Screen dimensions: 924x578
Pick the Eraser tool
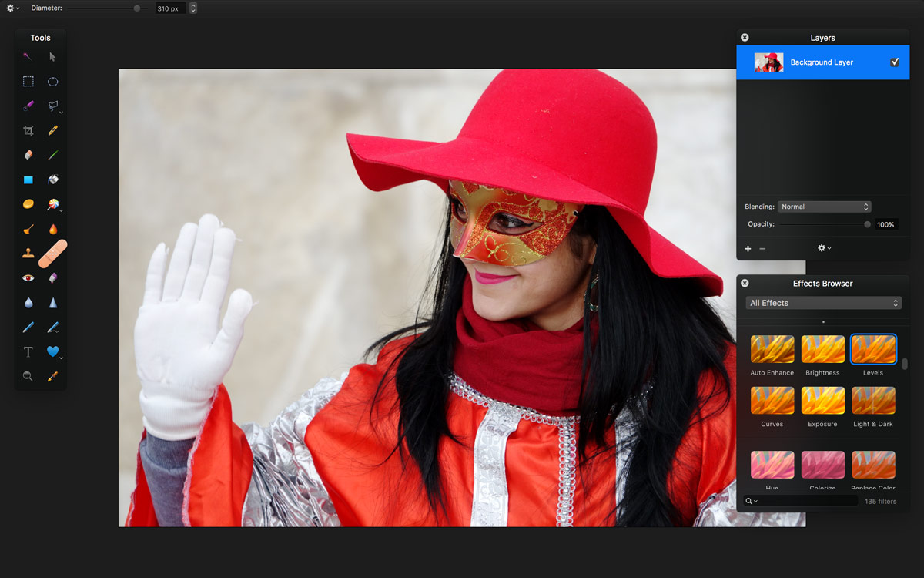(28, 155)
